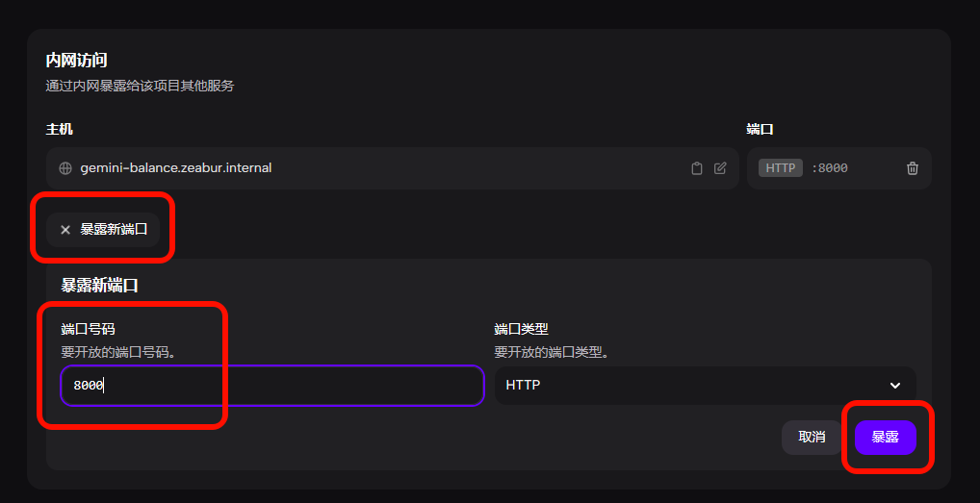980x503 pixels.
Task: Click the globe icon beside the hostname
Action: tap(65, 168)
